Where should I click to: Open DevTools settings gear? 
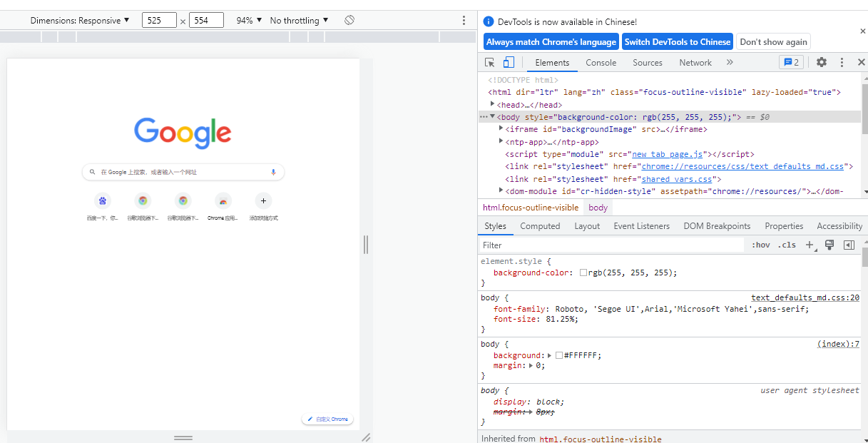(822, 62)
